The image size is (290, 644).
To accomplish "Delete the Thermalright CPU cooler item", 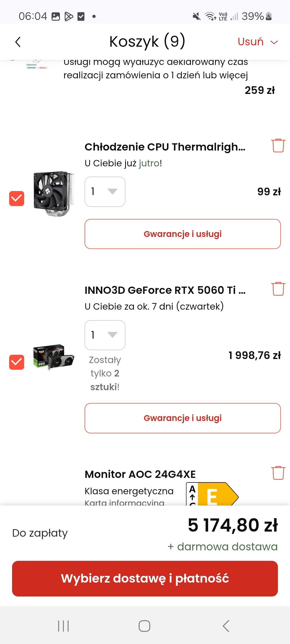I will pos(278,146).
